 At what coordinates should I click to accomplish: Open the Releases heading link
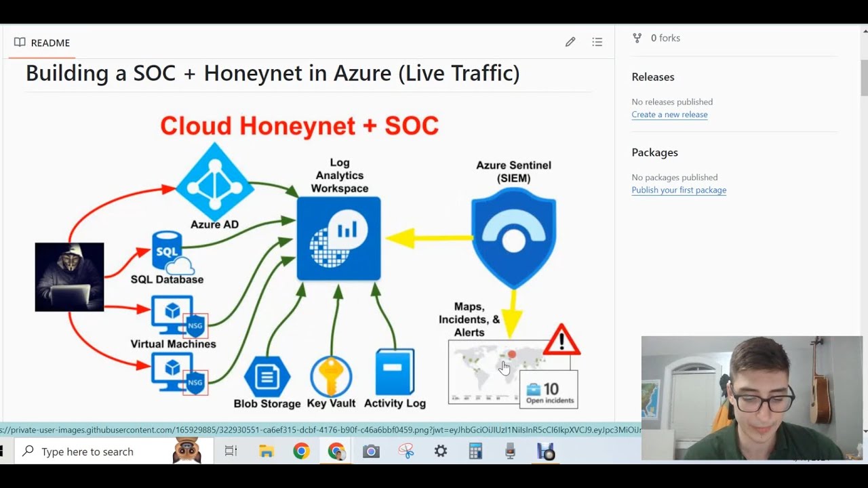click(x=653, y=77)
